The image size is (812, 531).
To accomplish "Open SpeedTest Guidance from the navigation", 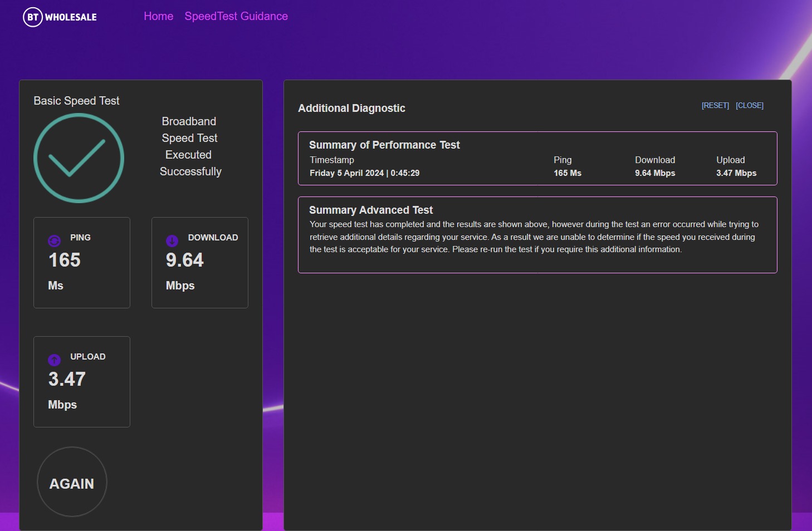I will [x=236, y=16].
